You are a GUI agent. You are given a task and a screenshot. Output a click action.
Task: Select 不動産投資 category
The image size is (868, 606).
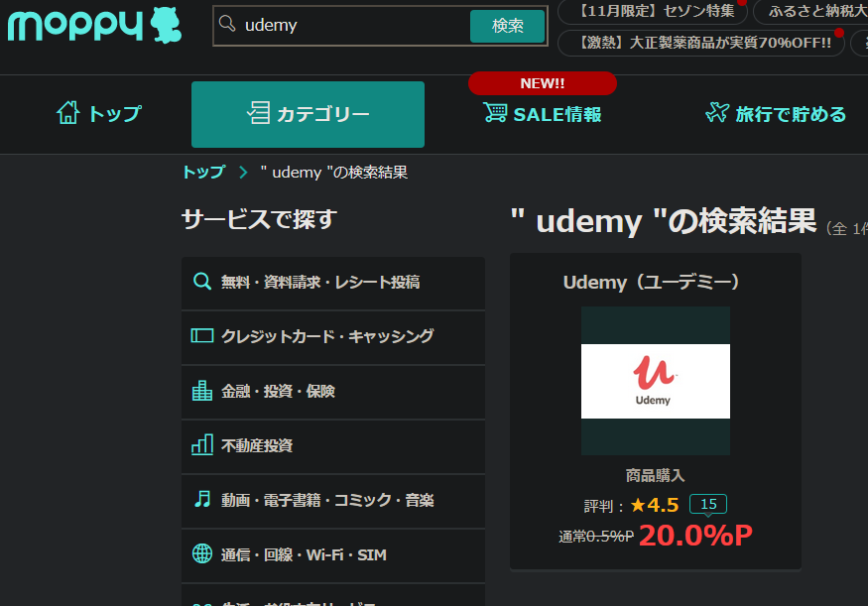333,446
